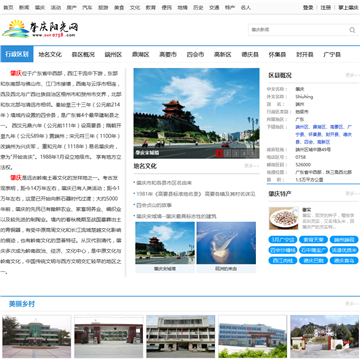The image size is (360, 360).
Task: Open 特产 in the top navigation
Action: tap(230, 7)
